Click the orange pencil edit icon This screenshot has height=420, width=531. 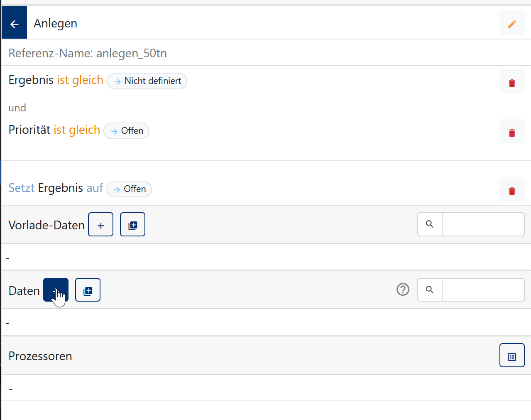512,24
